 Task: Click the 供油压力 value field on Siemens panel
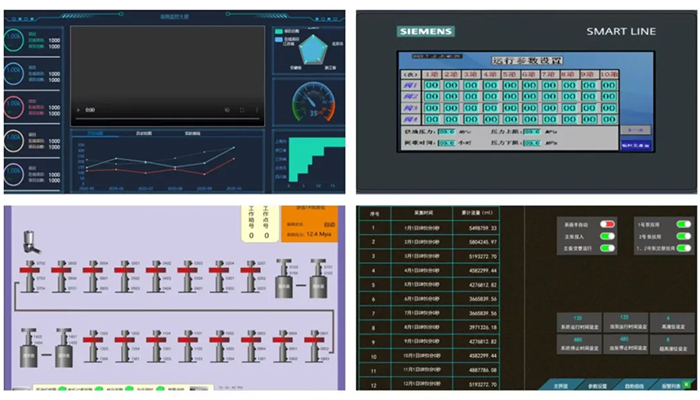446,132
